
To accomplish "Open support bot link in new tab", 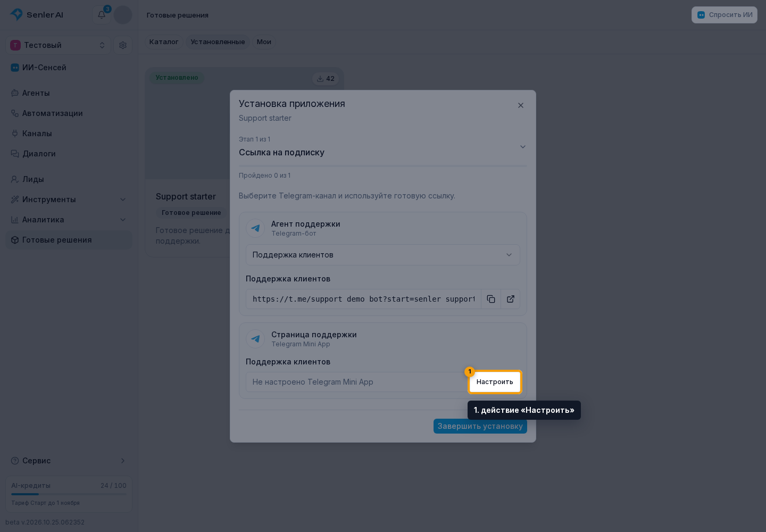I will (x=511, y=299).
